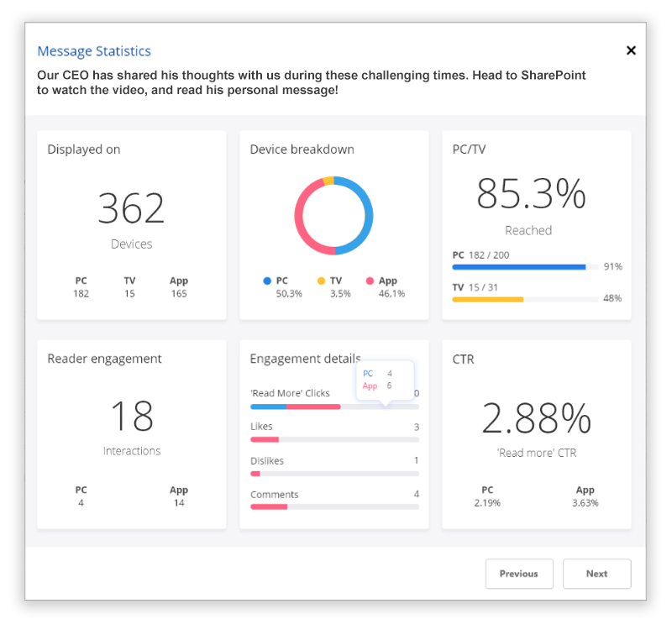Click the blue PC legend dot
This screenshot has height=635, width=672.
pyautogui.click(x=267, y=281)
